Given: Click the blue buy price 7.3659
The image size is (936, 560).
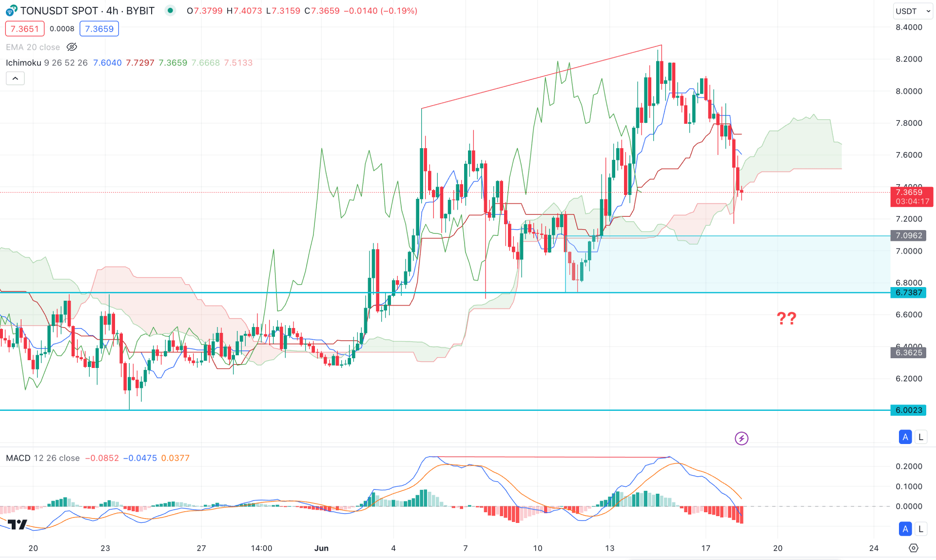Looking at the screenshot, I should click(99, 29).
